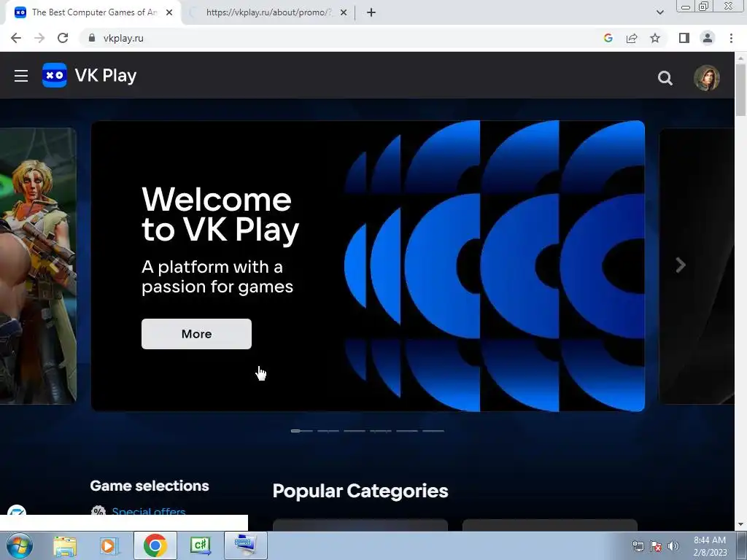View site info via the padlock icon
The height and width of the screenshot is (560, 747).
pyautogui.click(x=92, y=38)
